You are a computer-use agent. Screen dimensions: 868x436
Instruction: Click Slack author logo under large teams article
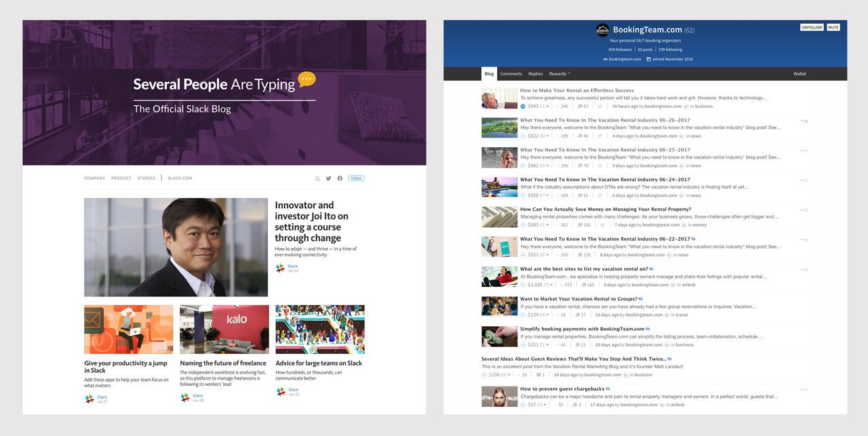click(x=280, y=392)
